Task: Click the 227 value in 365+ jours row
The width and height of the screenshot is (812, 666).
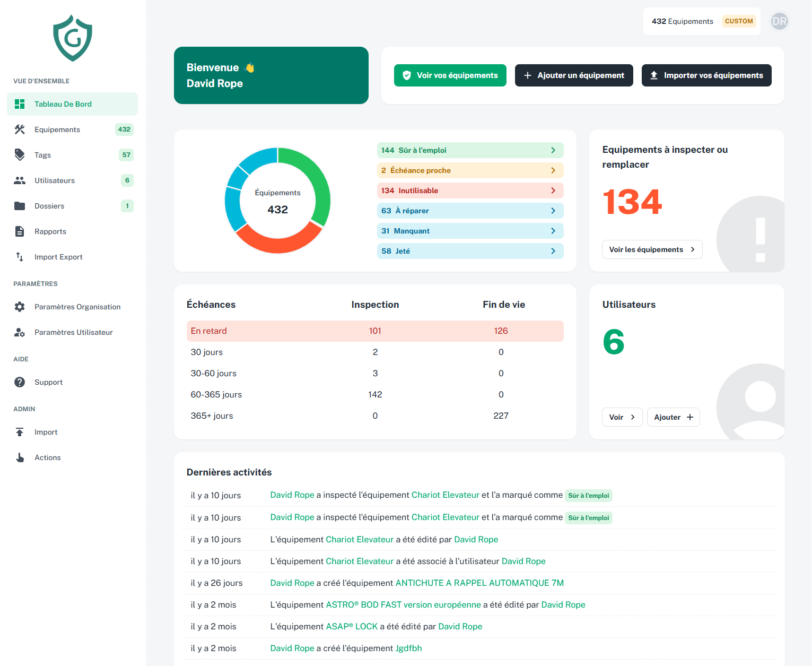Action: click(501, 416)
